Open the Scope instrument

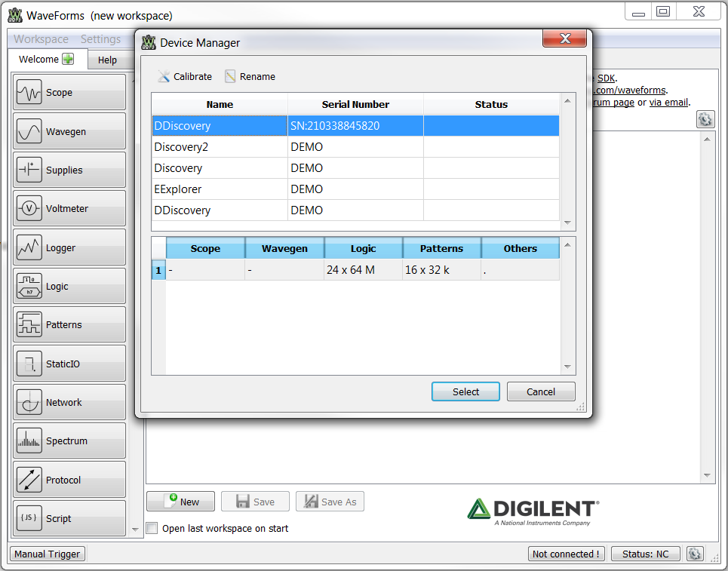pos(69,92)
